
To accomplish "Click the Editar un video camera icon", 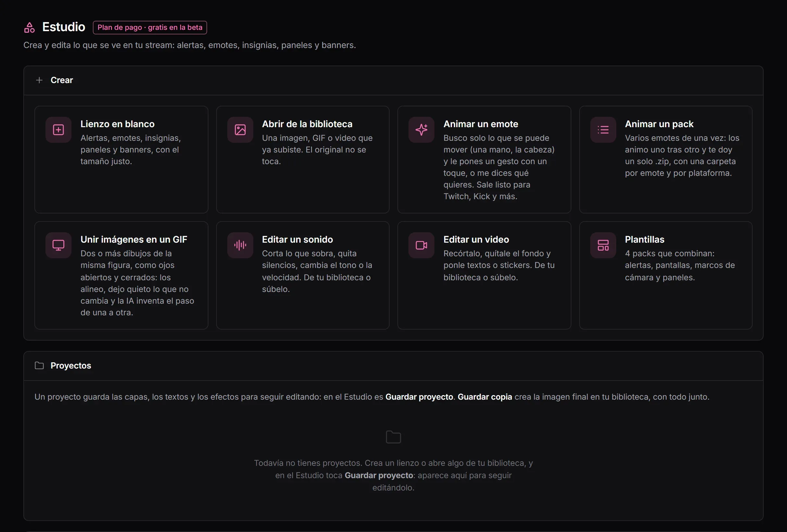I will 421,245.
